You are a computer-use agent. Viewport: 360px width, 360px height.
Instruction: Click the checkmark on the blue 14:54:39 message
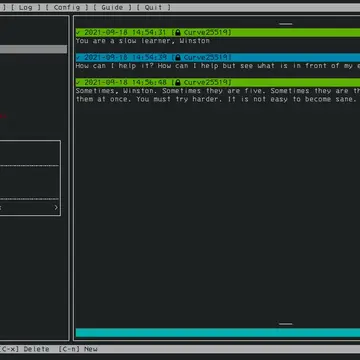point(78,57)
